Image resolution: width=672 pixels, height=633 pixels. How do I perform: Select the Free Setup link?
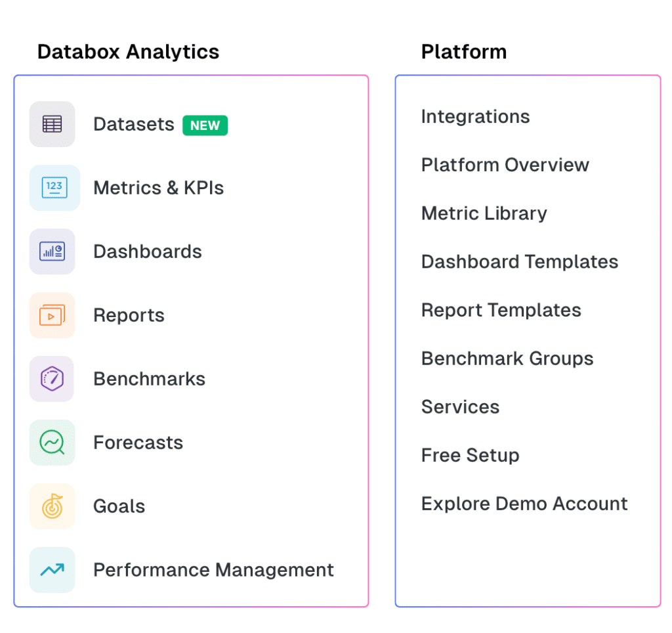coord(470,455)
